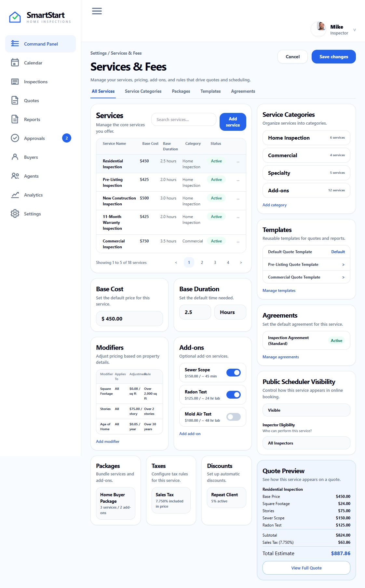Open the Inspection Agreement (Standard) selector

tap(306, 340)
